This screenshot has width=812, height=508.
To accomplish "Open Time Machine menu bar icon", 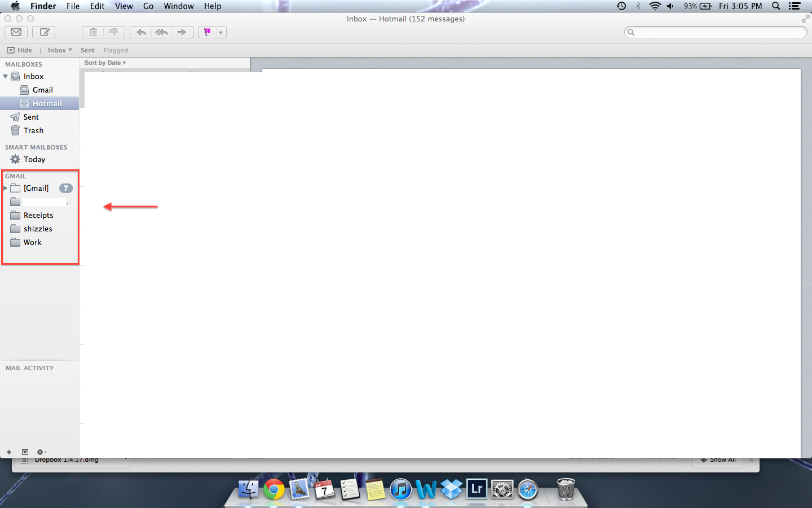I will [621, 6].
